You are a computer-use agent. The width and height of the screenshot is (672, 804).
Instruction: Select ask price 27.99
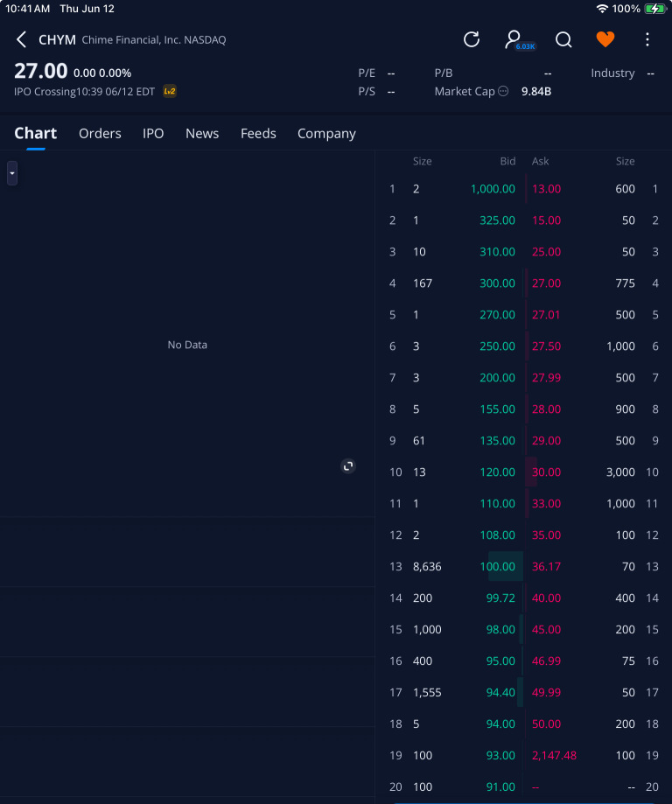point(546,378)
